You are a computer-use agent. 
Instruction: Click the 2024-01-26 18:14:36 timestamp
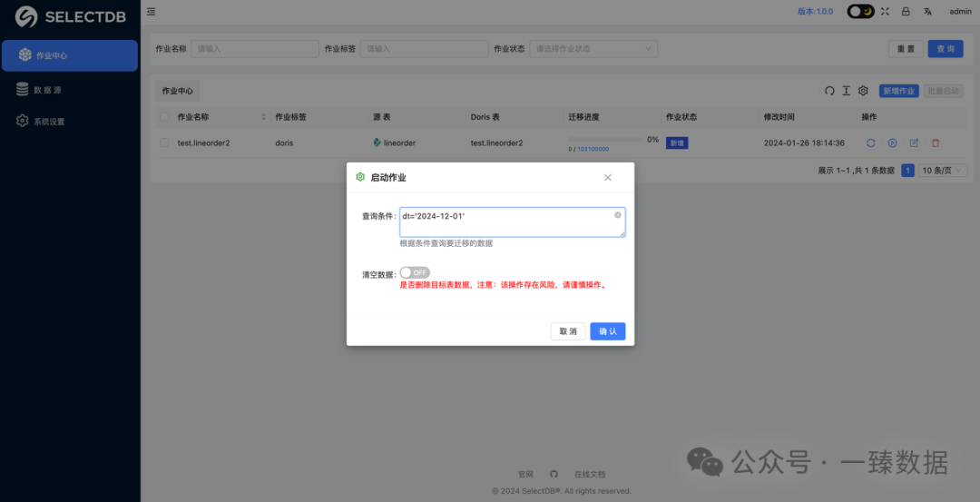coord(804,143)
